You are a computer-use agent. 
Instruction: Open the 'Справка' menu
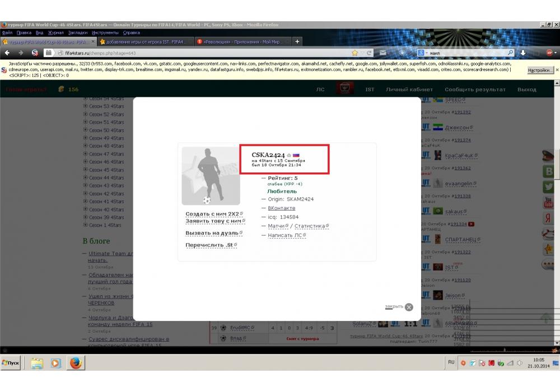click(x=132, y=32)
